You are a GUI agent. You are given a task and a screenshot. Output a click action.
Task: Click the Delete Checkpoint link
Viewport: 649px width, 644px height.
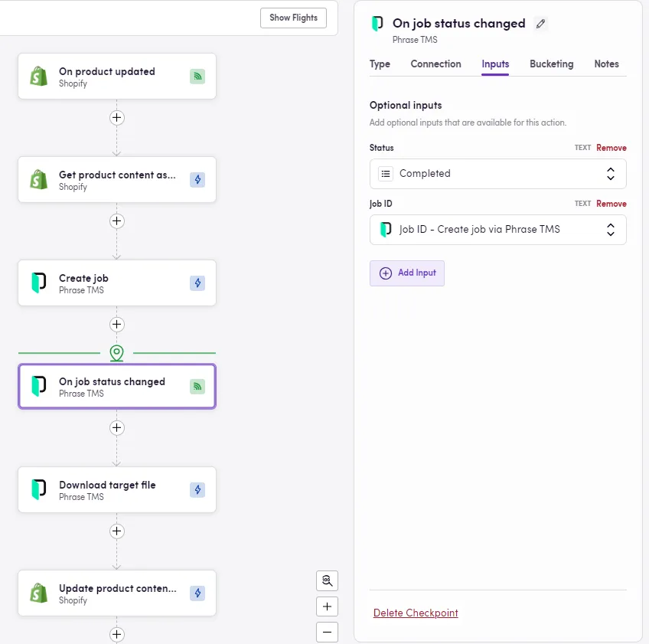click(x=416, y=613)
